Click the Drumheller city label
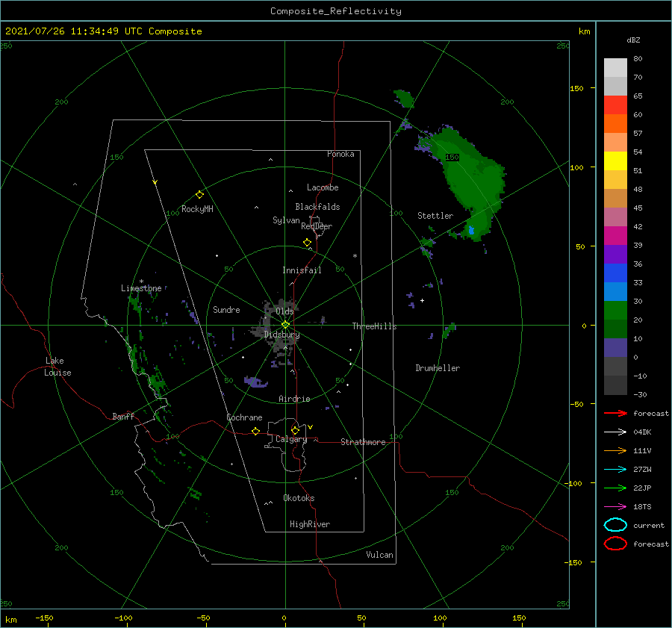This screenshot has width=672, height=628. 438,368
